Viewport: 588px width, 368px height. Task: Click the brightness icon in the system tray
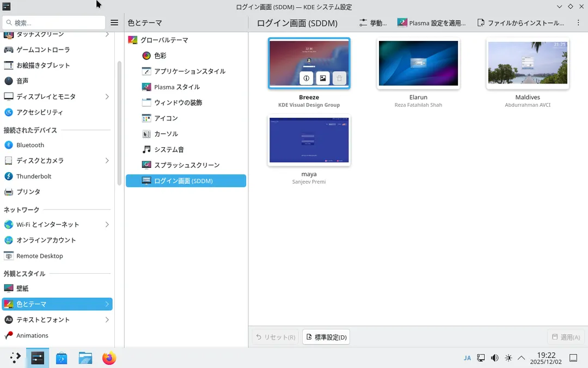(x=508, y=358)
